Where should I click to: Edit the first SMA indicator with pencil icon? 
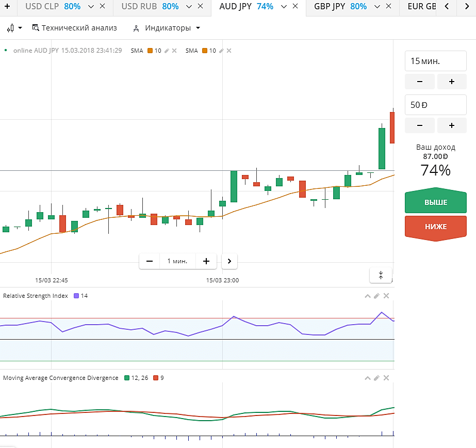pos(167,51)
